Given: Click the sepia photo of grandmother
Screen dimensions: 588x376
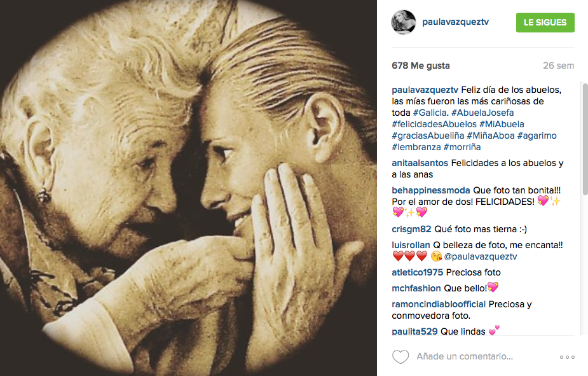Looking at the screenshot, I should coord(188,188).
